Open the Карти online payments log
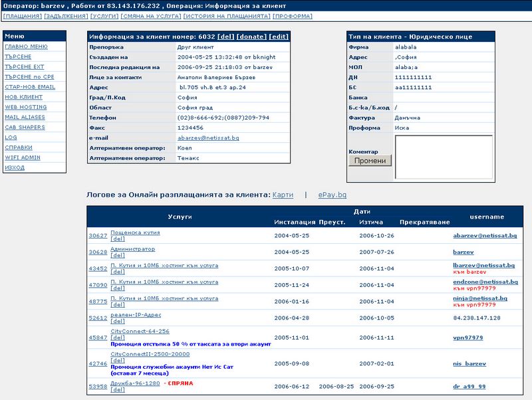This screenshot has height=400, width=532. click(283, 195)
